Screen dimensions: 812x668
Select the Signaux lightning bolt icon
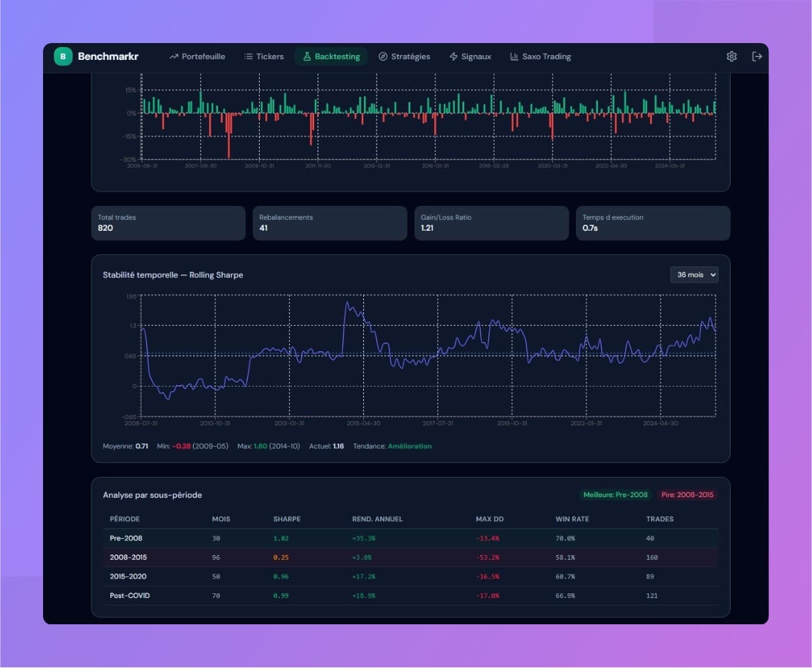pos(452,57)
